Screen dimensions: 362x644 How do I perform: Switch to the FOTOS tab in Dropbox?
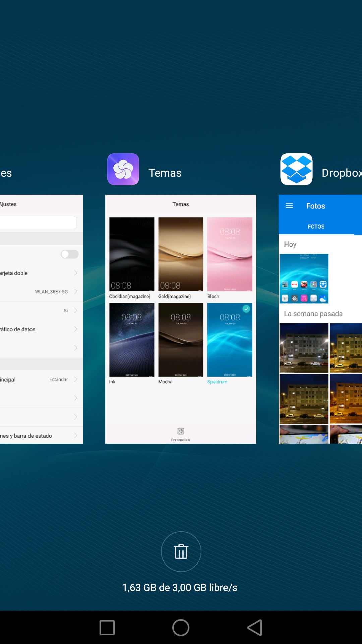pos(316,227)
